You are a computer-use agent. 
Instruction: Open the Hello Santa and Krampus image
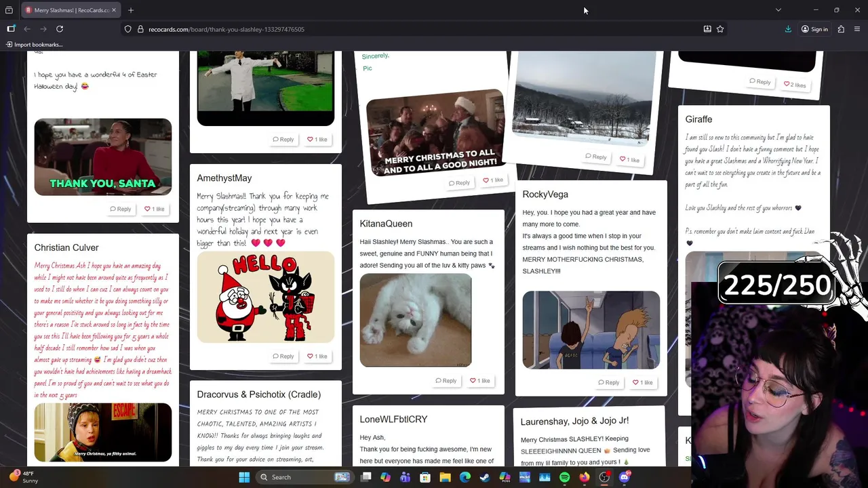266,298
